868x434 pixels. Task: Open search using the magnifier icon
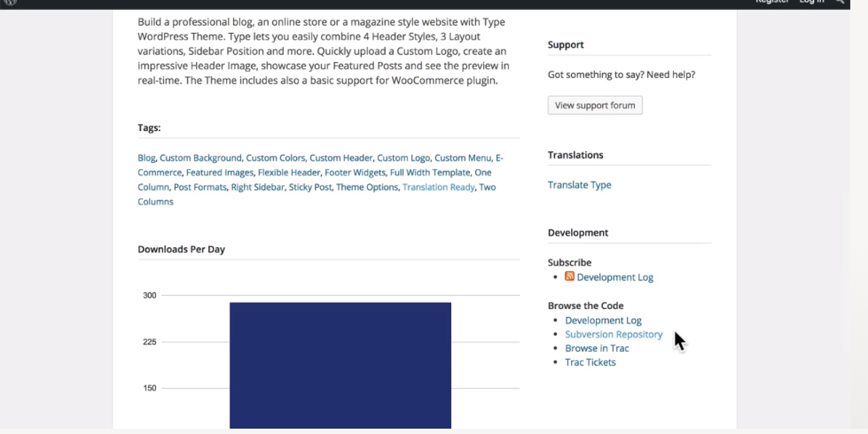click(x=840, y=2)
